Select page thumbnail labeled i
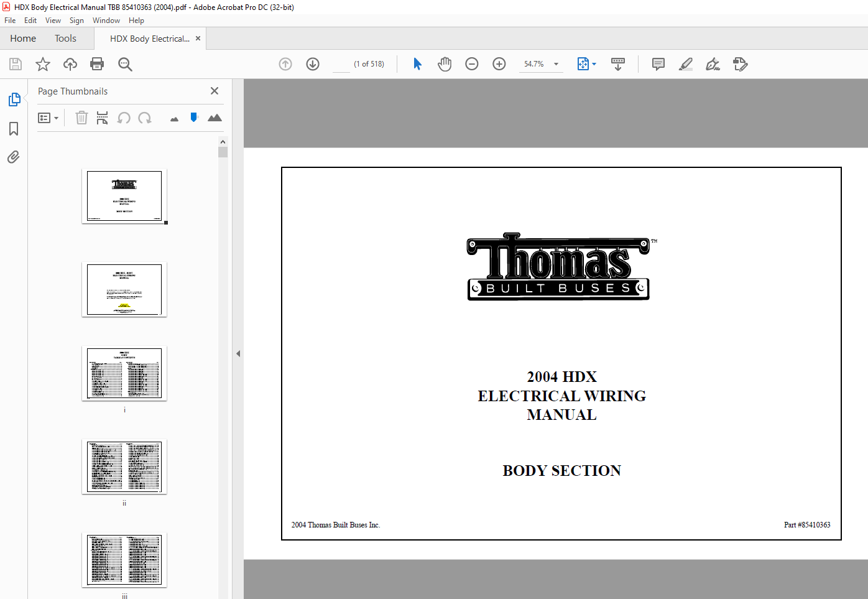 pyautogui.click(x=124, y=373)
